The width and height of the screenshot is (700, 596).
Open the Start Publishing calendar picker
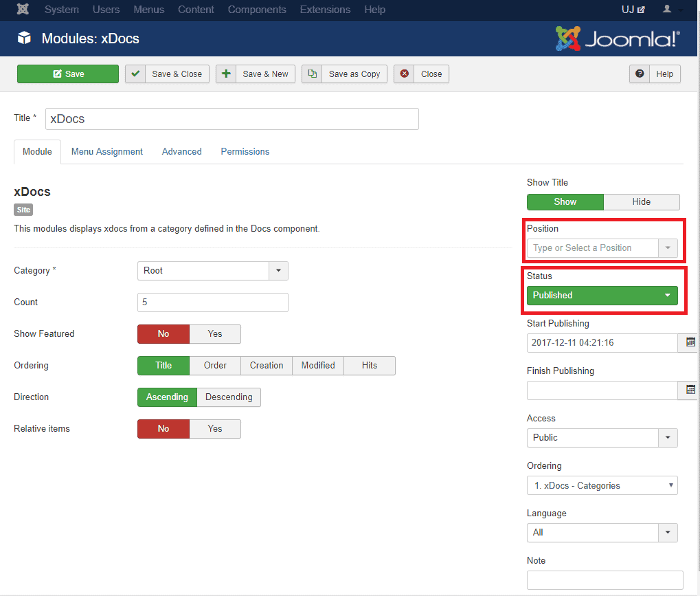(690, 342)
